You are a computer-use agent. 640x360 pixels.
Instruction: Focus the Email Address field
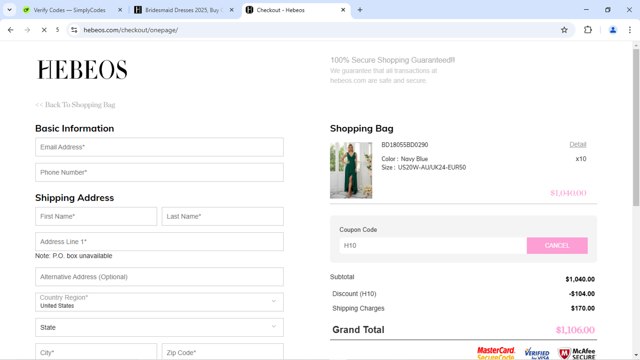[159, 147]
